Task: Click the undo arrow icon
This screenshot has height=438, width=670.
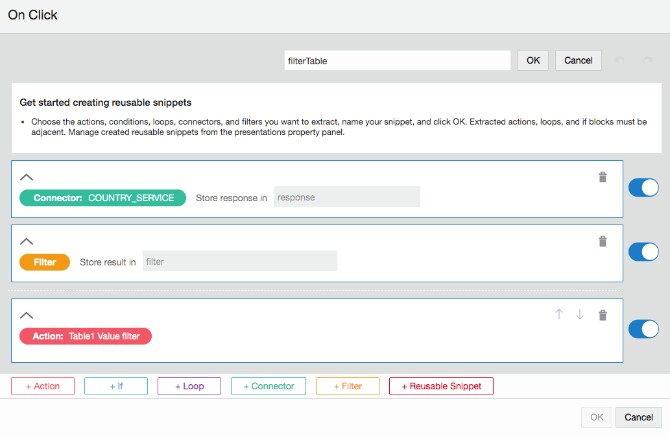Action: 620,60
